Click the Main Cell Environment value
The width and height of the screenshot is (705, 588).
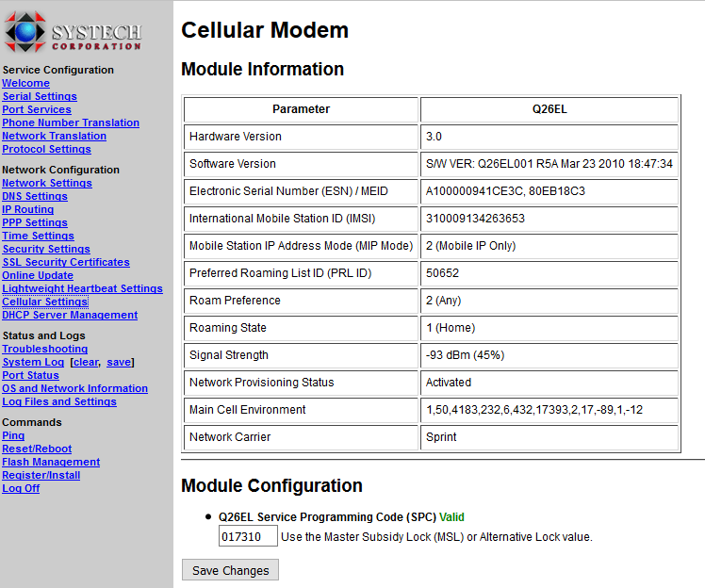pos(534,410)
